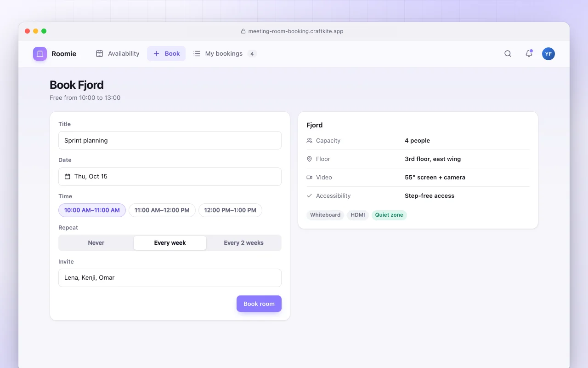The width and height of the screenshot is (588, 368).
Task: Go to the Availability tab
Action: click(118, 54)
